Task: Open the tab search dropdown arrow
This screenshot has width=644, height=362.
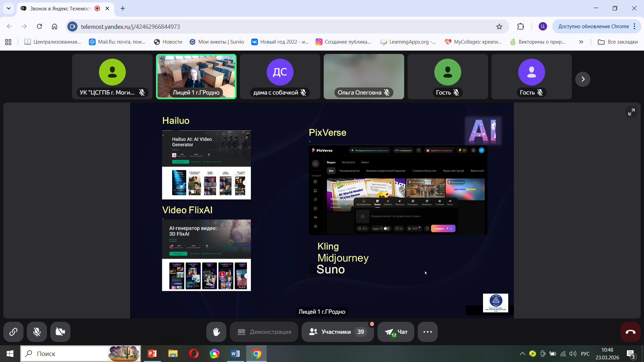Action: coord(9,8)
